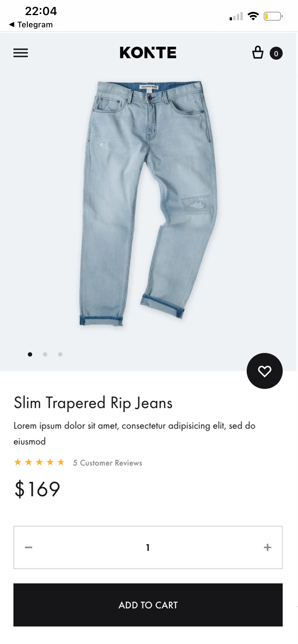Show first product image via carousel dot
This screenshot has width=298, height=644.
point(30,354)
